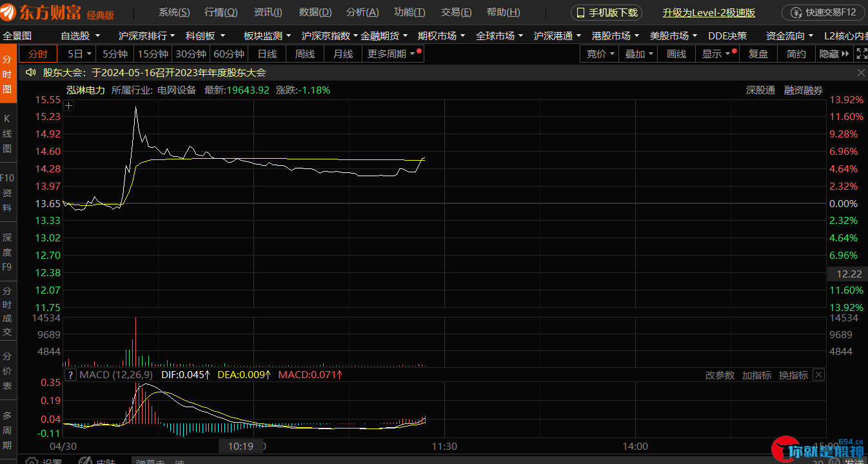Screen dimensions: 868x464
Task: Switch to 60分钟 period
Action: (230, 54)
